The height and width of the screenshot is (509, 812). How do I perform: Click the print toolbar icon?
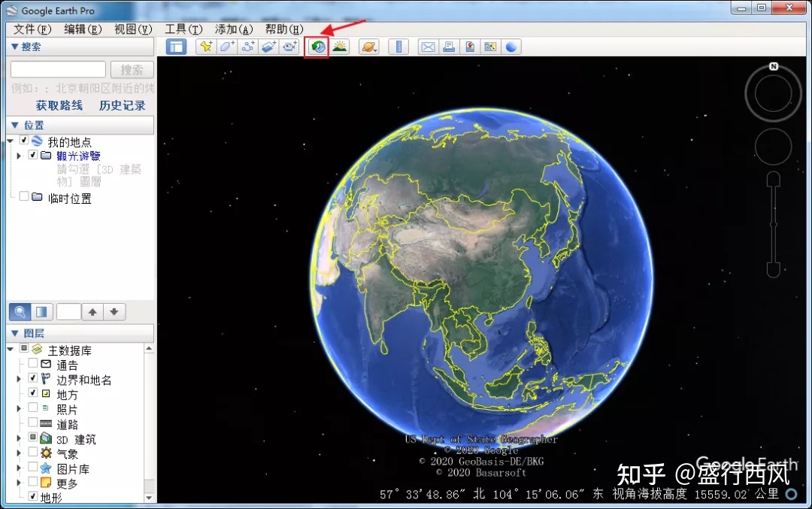[x=449, y=47]
